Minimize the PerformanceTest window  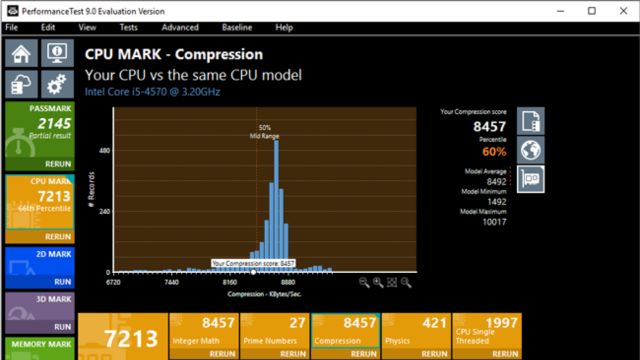tap(561, 11)
